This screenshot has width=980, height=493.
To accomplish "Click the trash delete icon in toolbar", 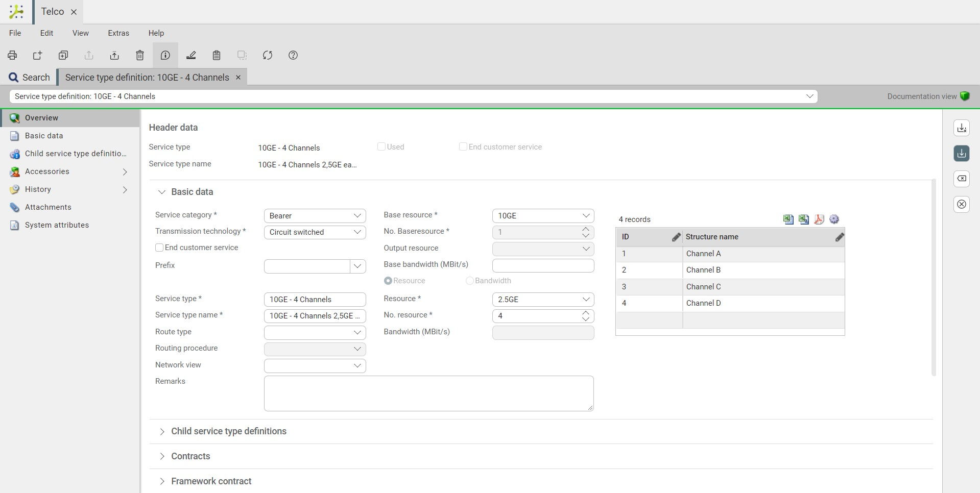I will pos(139,55).
